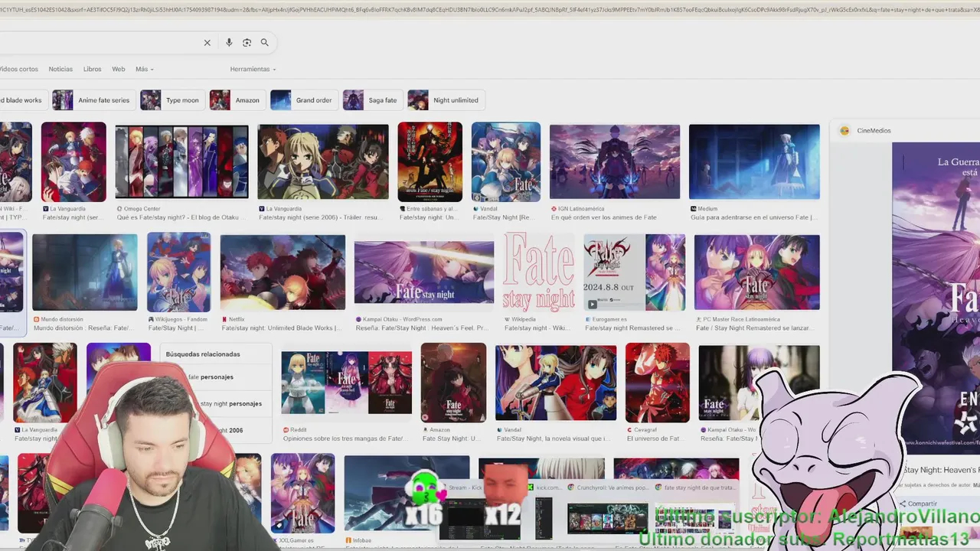Screen dimensions: 980x551
Task: Open Guía para adentrarse en el universo Fate
Action: point(754,217)
